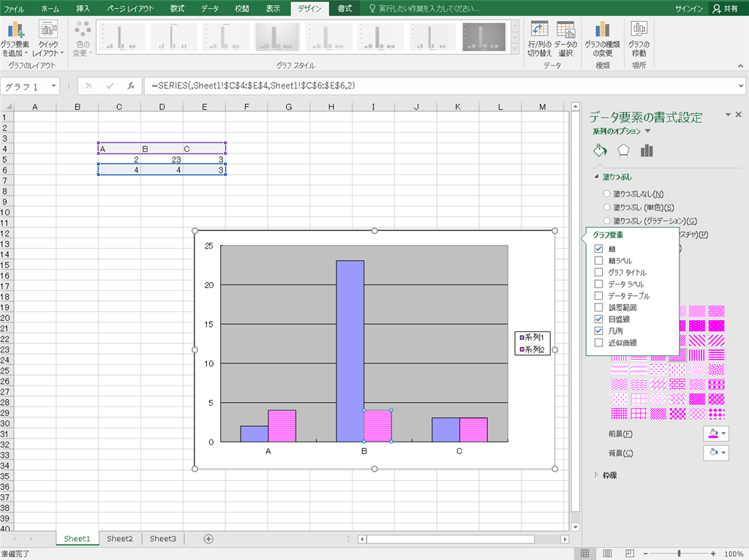This screenshot has width=749, height=560.
Task: Switch to the Home (ホーム) tab
Action: (x=50, y=9)
